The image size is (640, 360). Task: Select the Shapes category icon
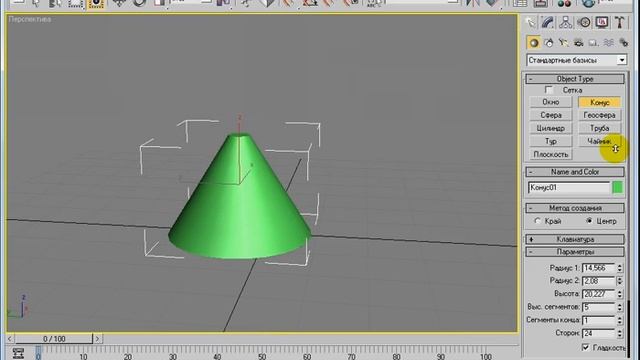pos(549,43)
